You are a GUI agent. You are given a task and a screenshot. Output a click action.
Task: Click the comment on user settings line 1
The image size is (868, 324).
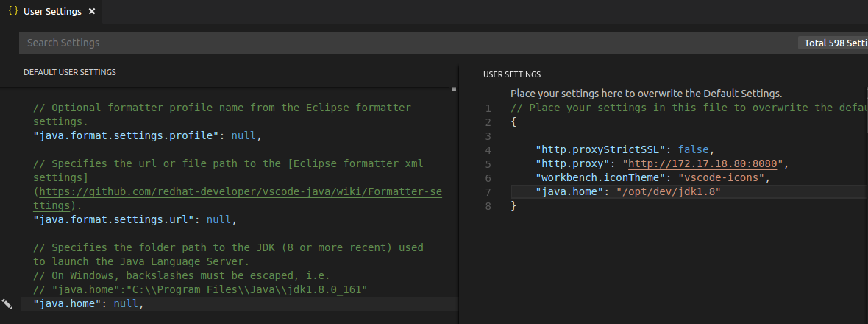pyautogui.click(x=689, y=108)
